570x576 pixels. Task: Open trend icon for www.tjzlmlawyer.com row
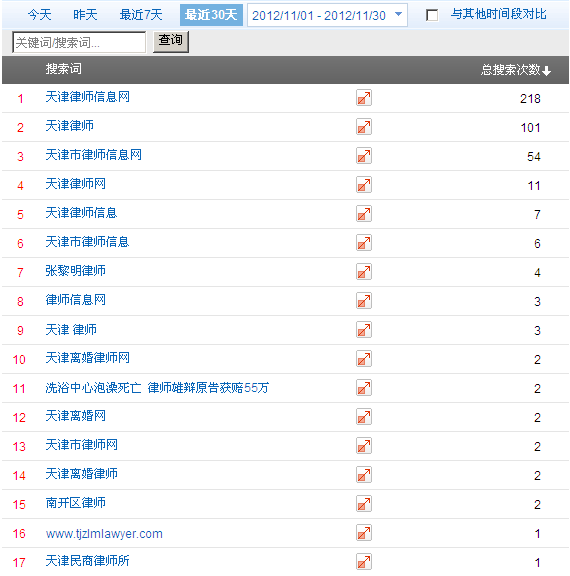pyautogui.click(x=364, y=533)
